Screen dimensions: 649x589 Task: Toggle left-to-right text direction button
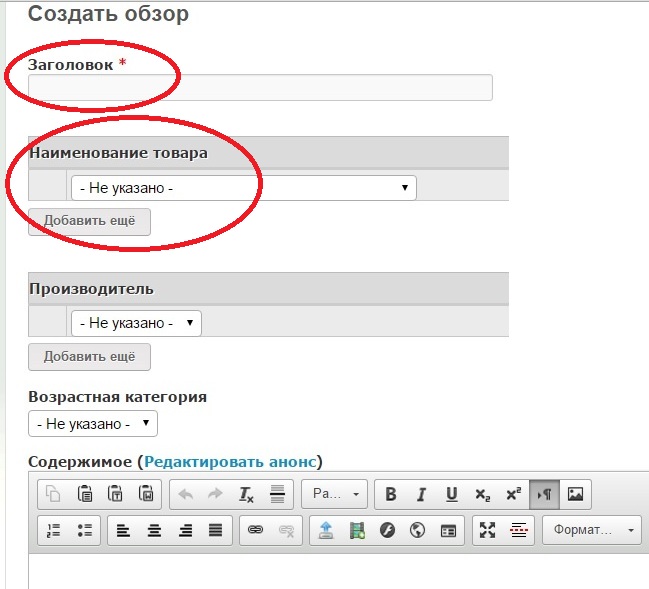click(544, 494)
